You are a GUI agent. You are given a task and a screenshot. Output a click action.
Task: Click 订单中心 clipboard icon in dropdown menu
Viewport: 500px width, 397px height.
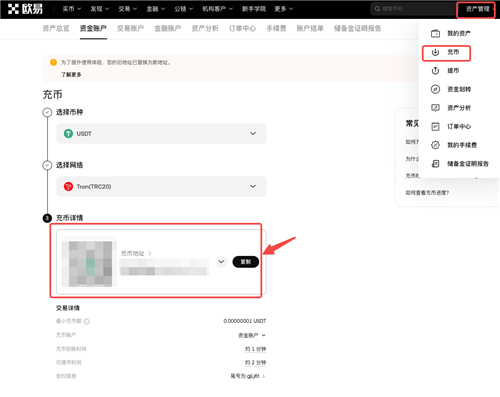[x=435, y=126]
